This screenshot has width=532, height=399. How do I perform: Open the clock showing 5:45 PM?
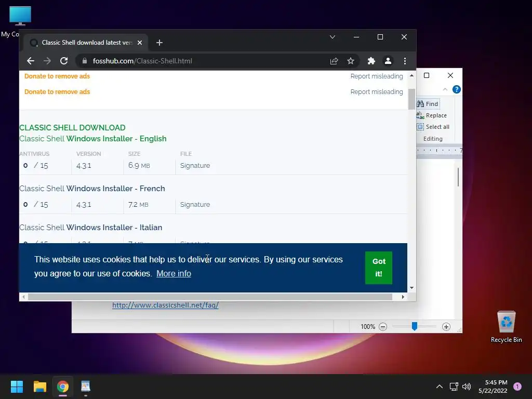[x=493, y=387]
